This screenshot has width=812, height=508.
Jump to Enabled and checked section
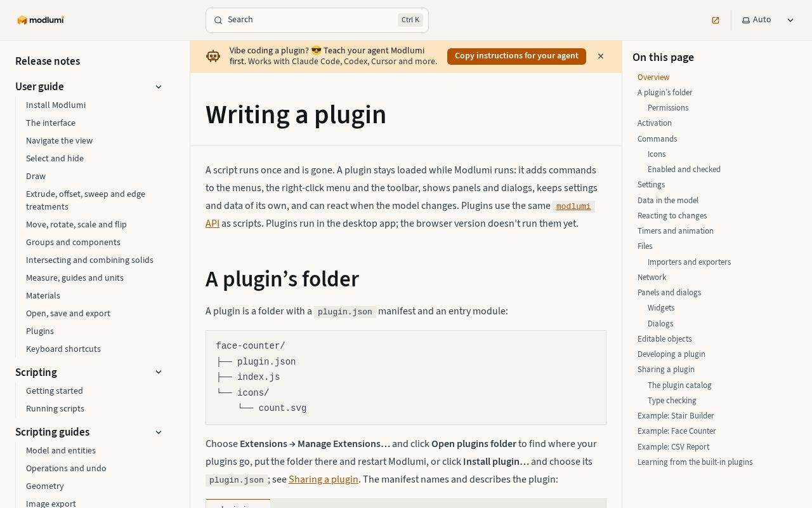pos(684,170)
